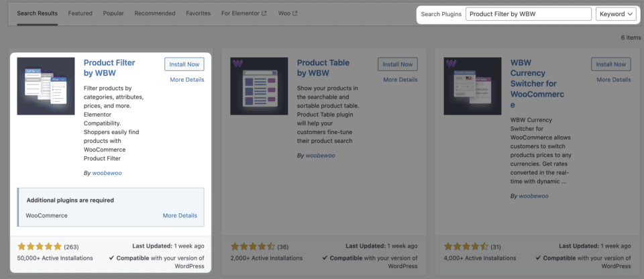Install the Product Table by WBW plugin
644x279 pixels.
[398, 64]
